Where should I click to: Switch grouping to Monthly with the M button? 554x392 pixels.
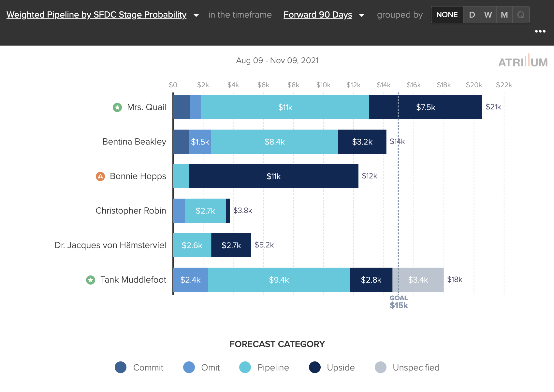click(504, 15)
